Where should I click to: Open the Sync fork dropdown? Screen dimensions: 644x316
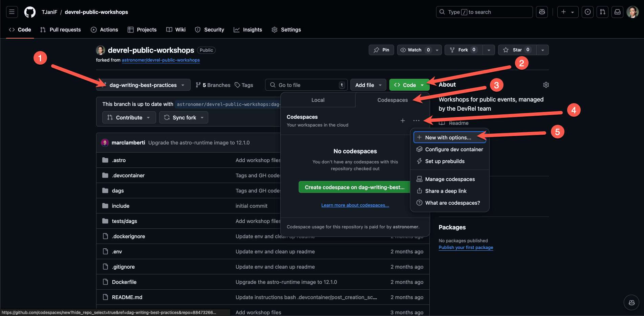pos(184,117)
